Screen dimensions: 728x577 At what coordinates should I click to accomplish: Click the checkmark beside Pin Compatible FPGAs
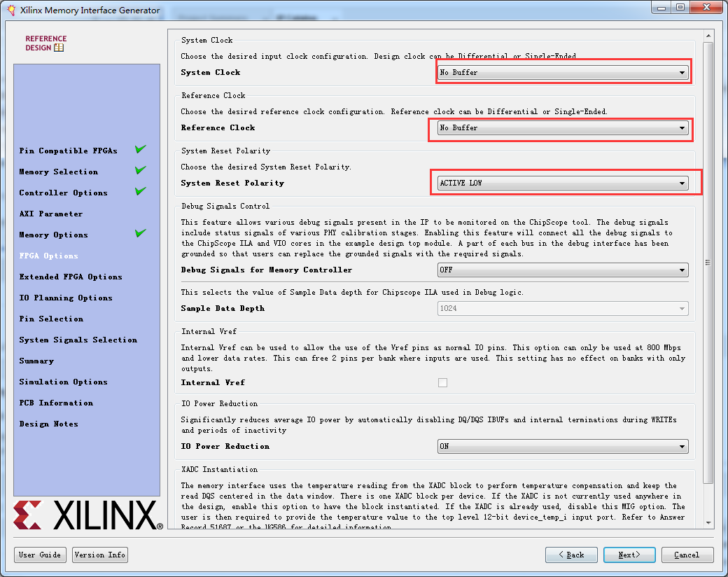pyautogui.click(x=141, y=149)
